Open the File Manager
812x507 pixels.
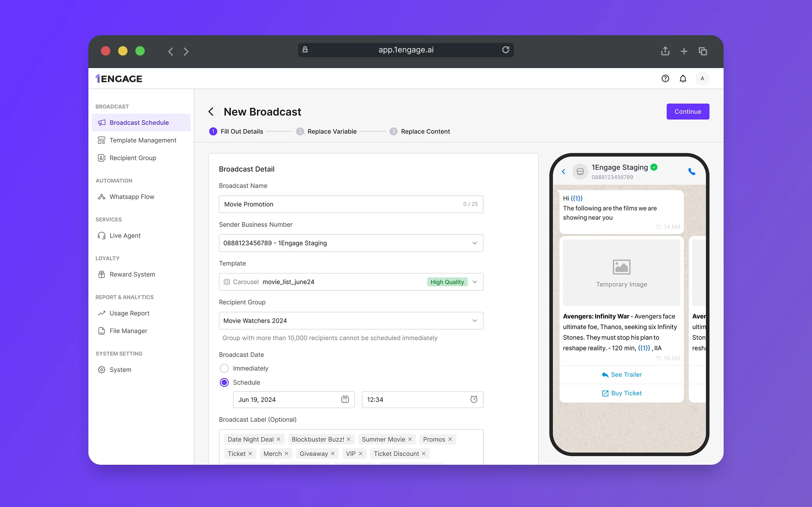(141, 331)
